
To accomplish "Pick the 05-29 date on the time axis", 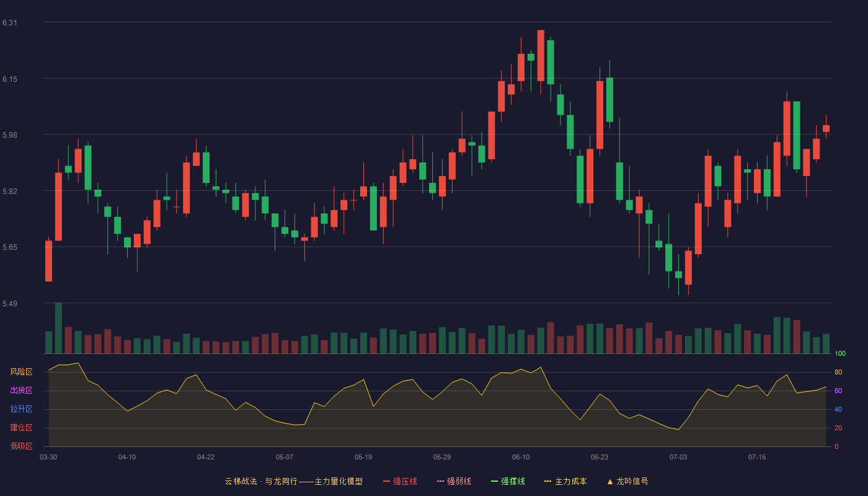I will coord(442,457).
